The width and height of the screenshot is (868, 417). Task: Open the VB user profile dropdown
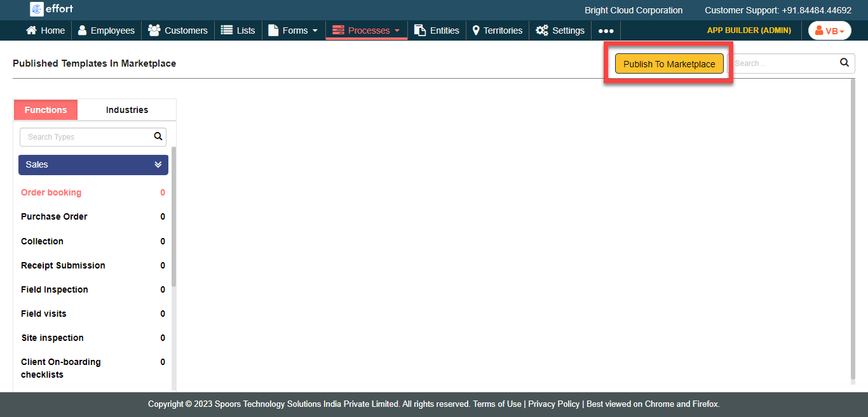click(829, 30)
